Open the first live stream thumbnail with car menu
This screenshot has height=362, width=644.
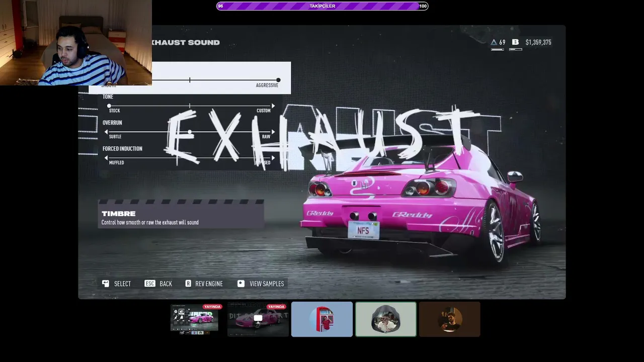click(194, 319)
